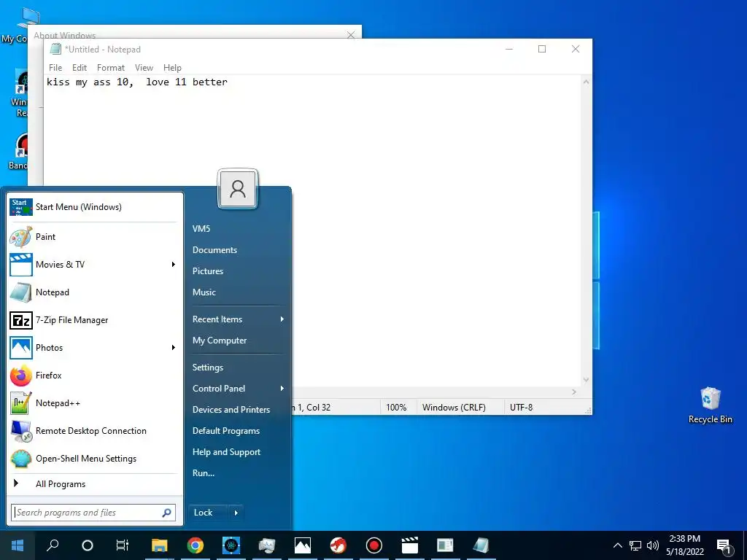Open network icon in system tray
This screenshot has height=560, width=747.
click(x=635, y=545)
